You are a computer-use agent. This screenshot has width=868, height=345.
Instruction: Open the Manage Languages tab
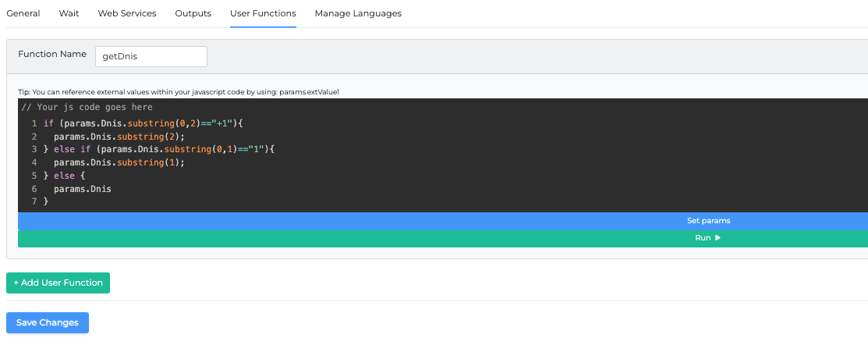[x=358, y=13]
